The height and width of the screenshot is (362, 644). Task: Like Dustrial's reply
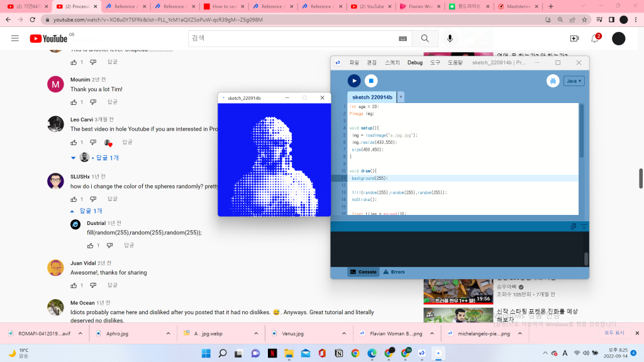[91, 246]
